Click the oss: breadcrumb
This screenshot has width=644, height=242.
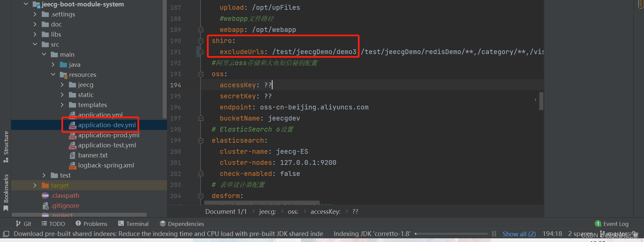point(293,212)
